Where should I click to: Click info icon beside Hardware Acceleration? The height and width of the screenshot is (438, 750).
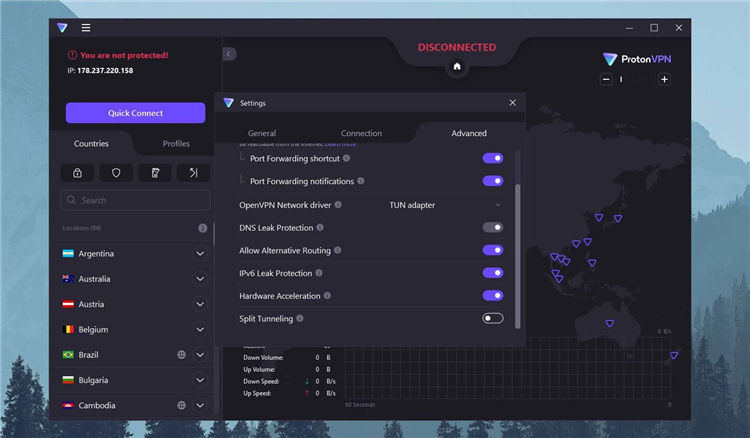click(x=327, y=296)
